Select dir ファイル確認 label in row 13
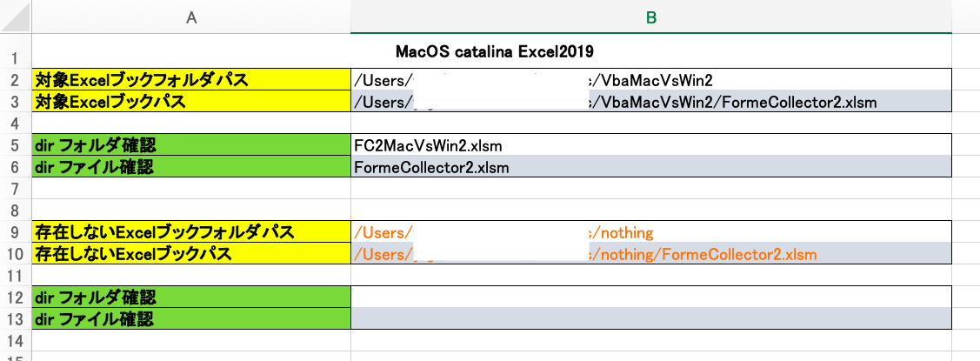 click(191, 318)
